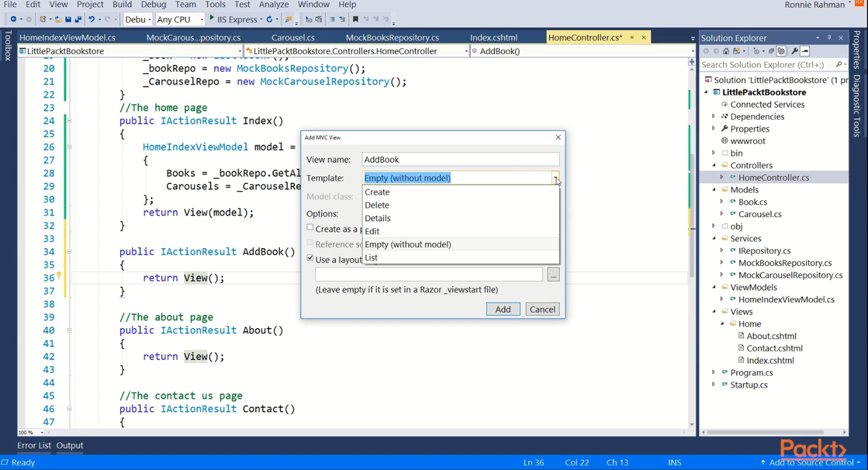868x470 pixels.
Task: Expand the Dependencies node
Action: coord(714,116)
